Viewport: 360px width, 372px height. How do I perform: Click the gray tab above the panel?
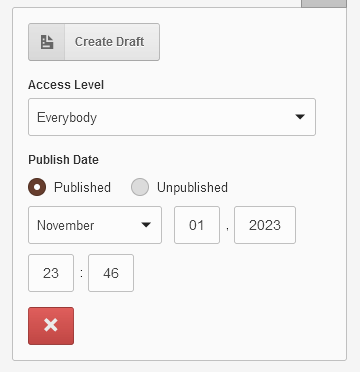coord(324,4)
